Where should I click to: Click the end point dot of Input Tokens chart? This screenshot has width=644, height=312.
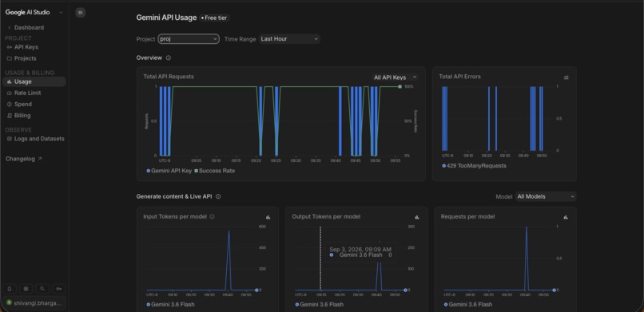click(256, 290)
